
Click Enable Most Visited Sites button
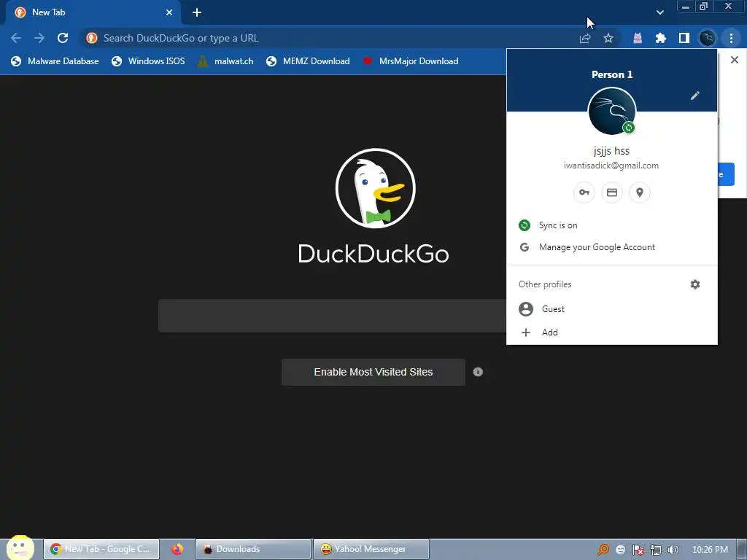pyautogui.click(x=373, y=372)
